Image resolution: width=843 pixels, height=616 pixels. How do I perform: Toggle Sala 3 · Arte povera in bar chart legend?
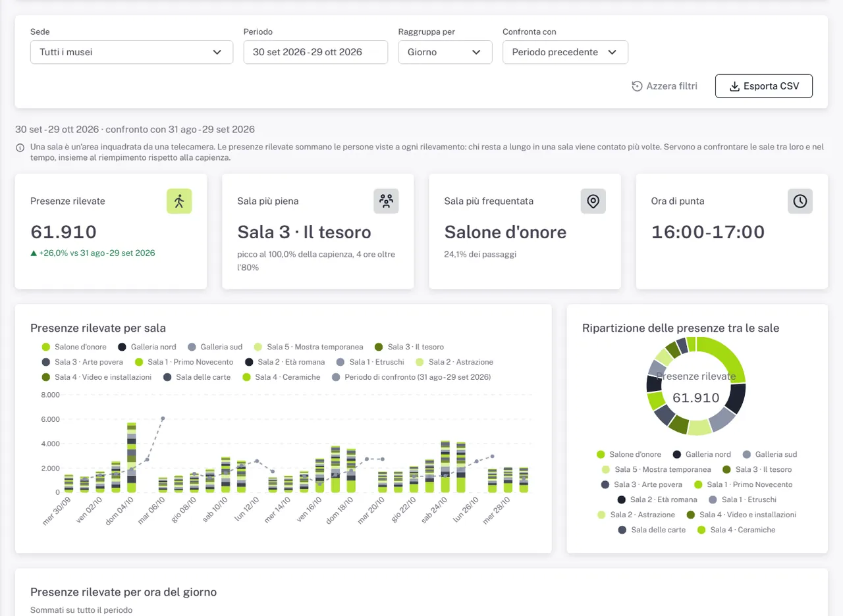[x=82, y=362]
